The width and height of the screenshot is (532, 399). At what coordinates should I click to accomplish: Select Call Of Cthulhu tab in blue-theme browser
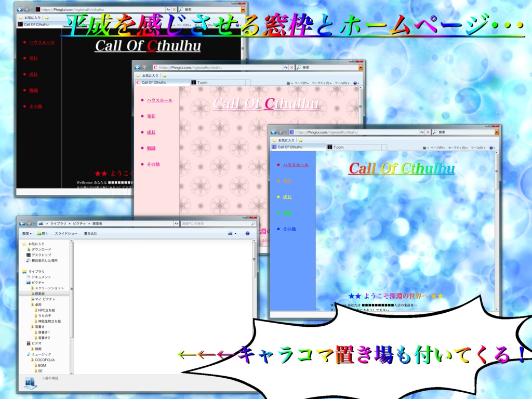point(299,147)
